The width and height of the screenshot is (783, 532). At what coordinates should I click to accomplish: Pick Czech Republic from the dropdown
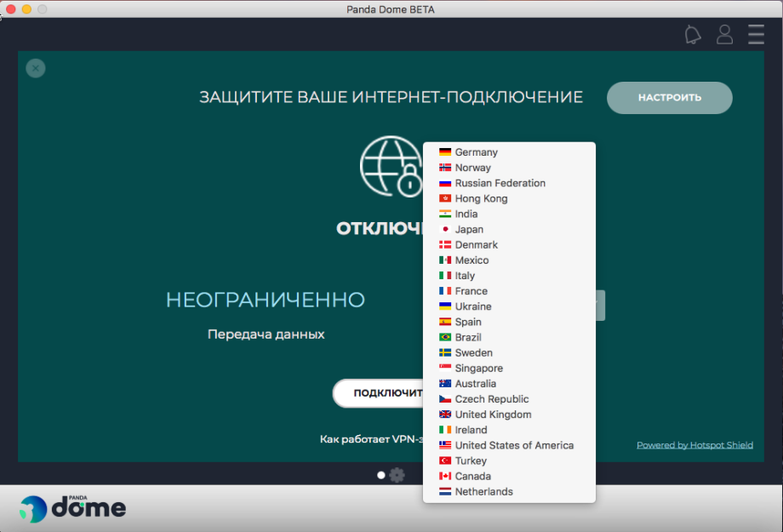[x=509, y=399]
